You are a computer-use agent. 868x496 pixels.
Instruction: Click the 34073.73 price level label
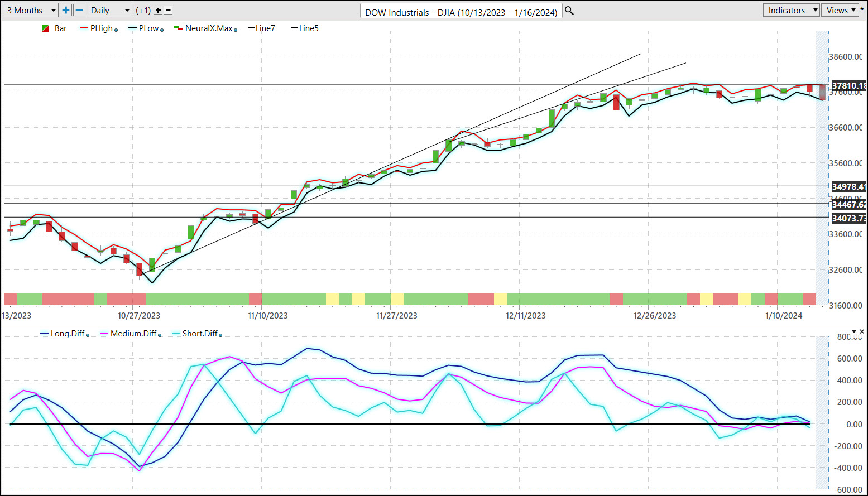tap(848, 219)
